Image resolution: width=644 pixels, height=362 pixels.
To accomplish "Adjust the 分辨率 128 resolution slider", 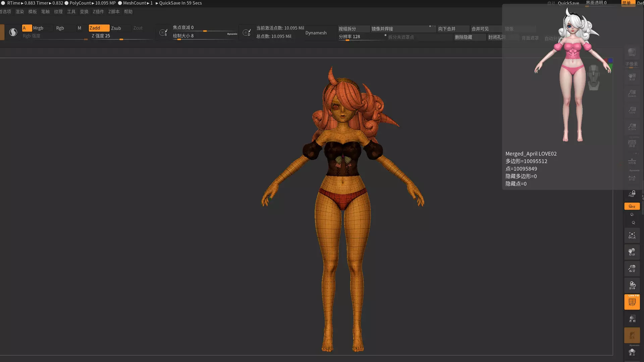I will pyautogui.click(x=362, y=37).
